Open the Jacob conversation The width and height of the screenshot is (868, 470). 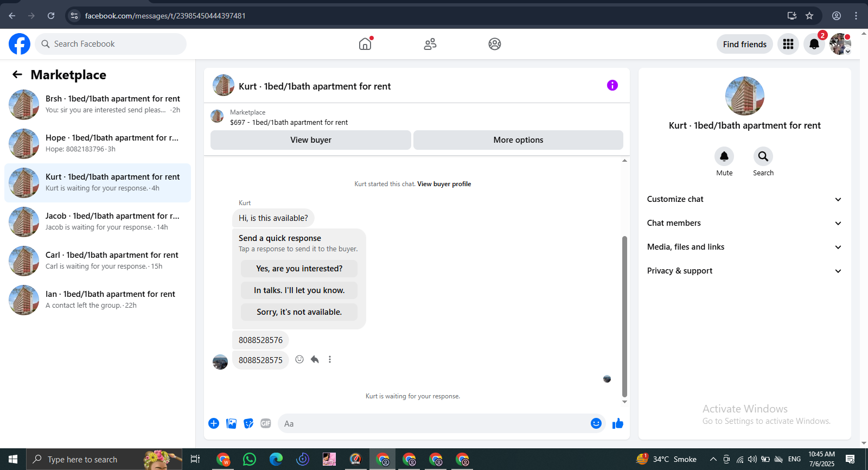click(98, 222)
